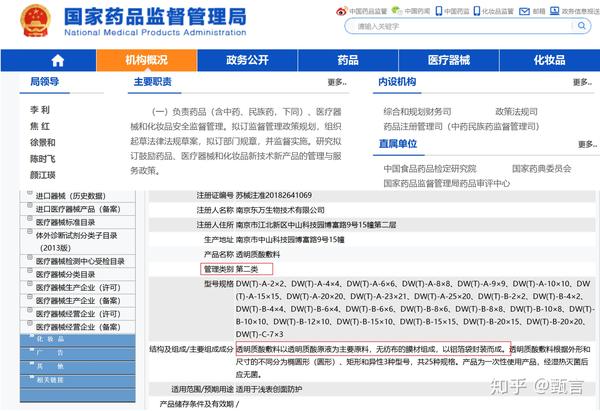
Task: Open the 国家药典委员会 link
Action: (541, 169)
